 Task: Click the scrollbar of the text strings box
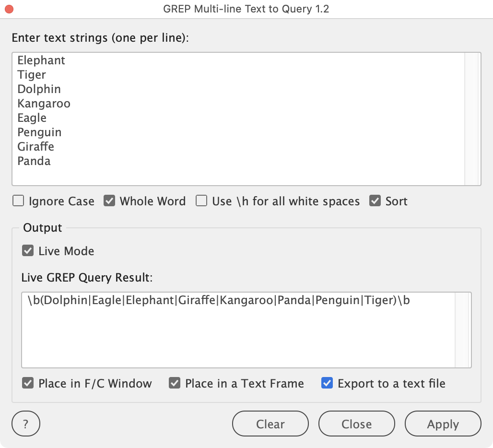tap(471, 119)
